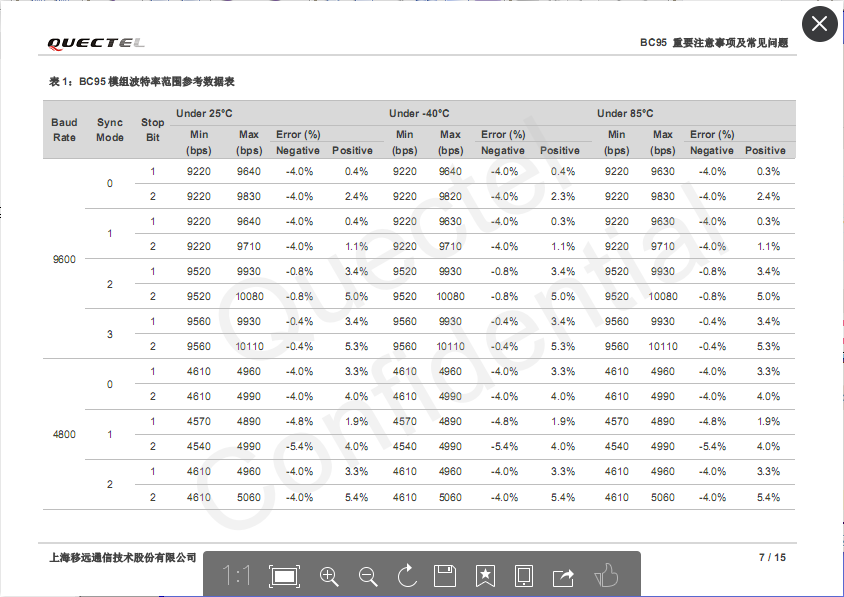Click the "Stop Bit" column header

[x=152, y=130]
